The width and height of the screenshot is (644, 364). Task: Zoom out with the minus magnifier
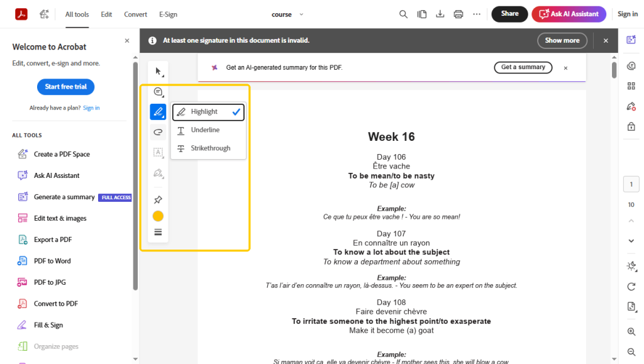(x=631, y=351)
